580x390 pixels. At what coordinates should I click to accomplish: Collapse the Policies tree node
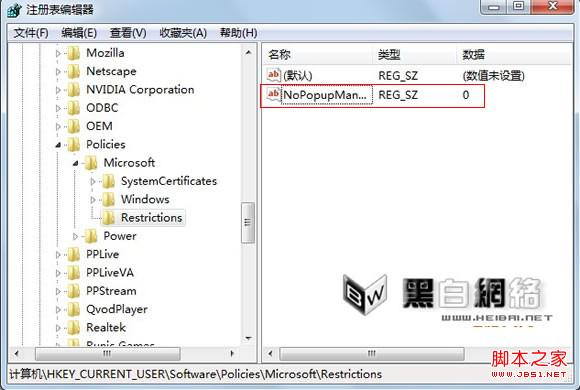coord(58,145)
